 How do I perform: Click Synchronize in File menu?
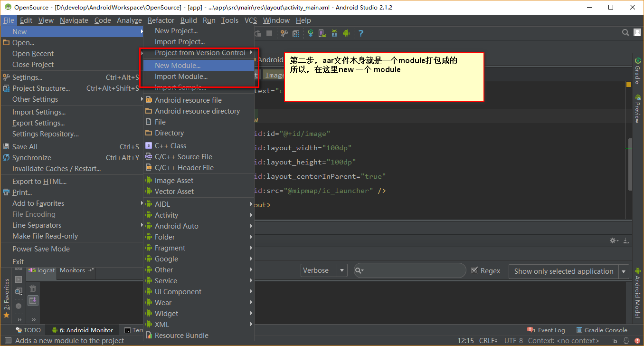click(x=71, y=158)
